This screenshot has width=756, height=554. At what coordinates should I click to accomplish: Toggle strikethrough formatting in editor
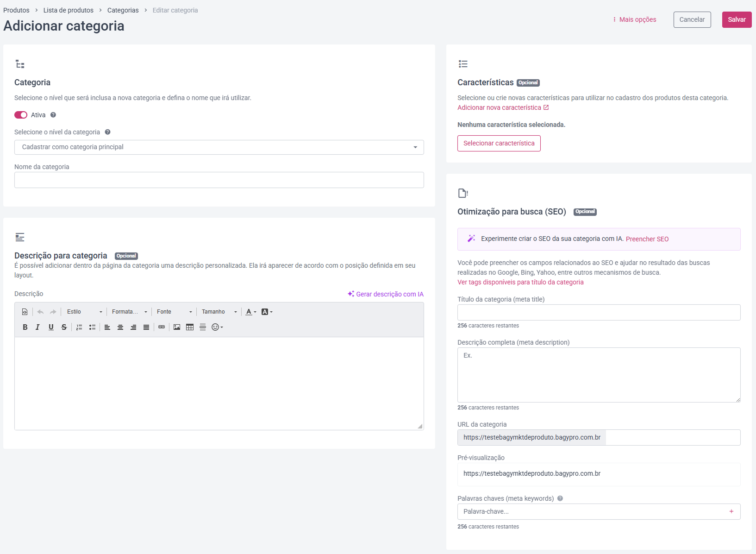tap(64, 327)
